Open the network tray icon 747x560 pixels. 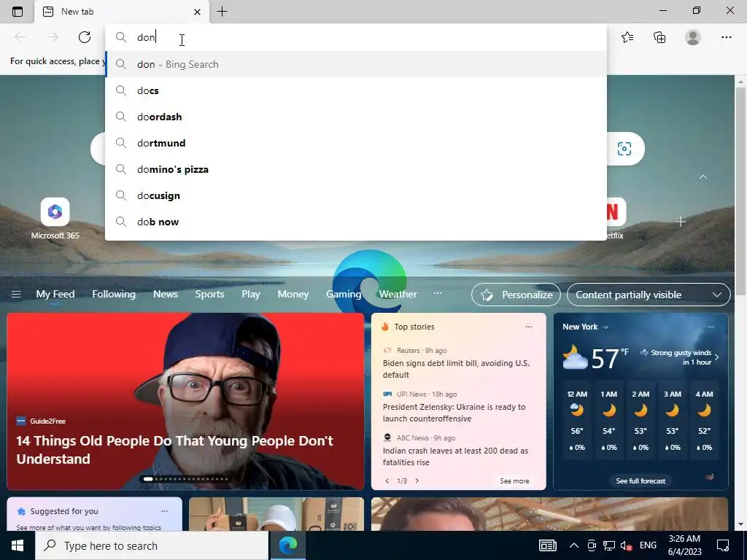coord(609,545)
